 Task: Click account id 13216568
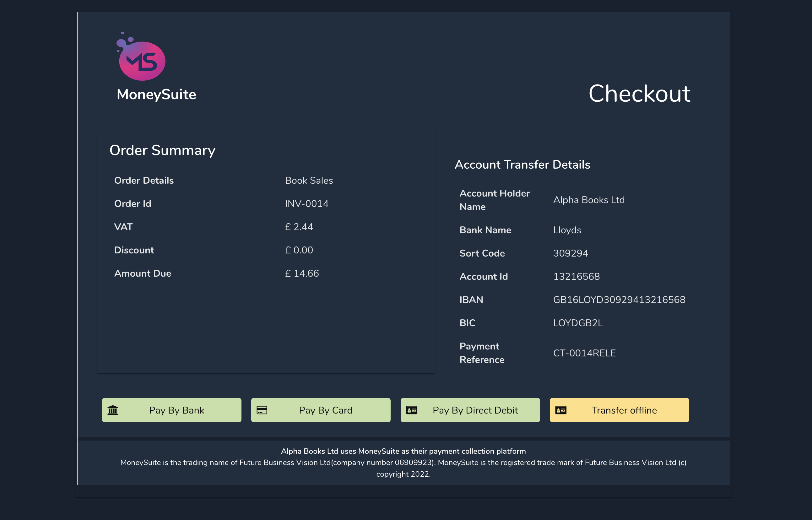coord(576,277)
